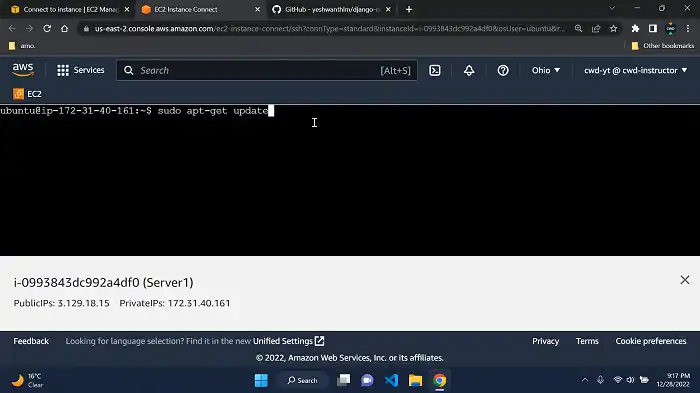
Task: Open the help question mark menu
Action: tap(503, 70)
